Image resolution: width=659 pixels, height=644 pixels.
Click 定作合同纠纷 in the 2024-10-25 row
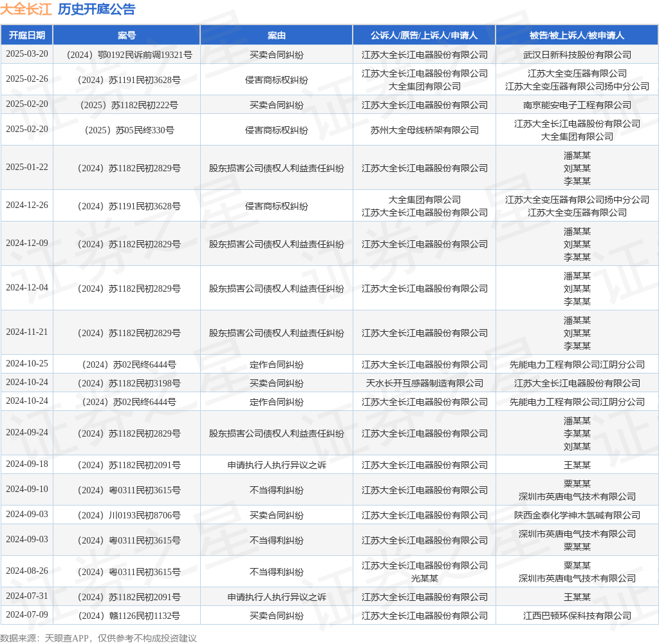[x=277, y=365]
